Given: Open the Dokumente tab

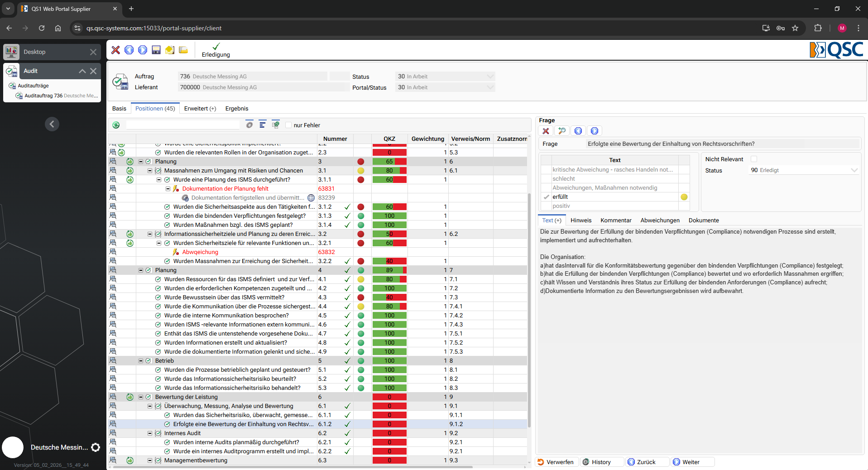Looking at the screenshot, I should (x=704, y=221).
